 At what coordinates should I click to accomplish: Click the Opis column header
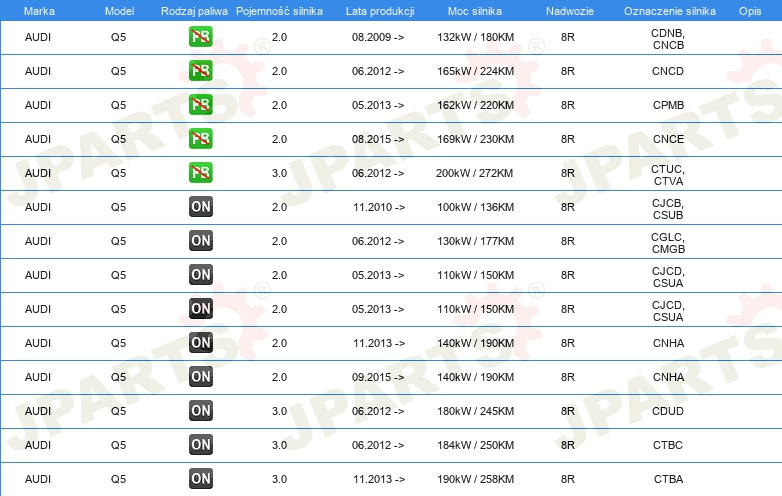(x=750, y=11)
